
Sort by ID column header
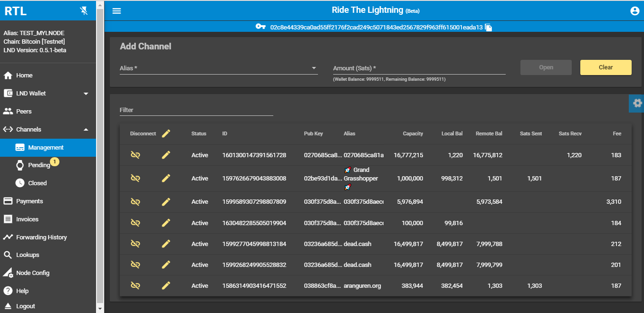click(225, 133)
